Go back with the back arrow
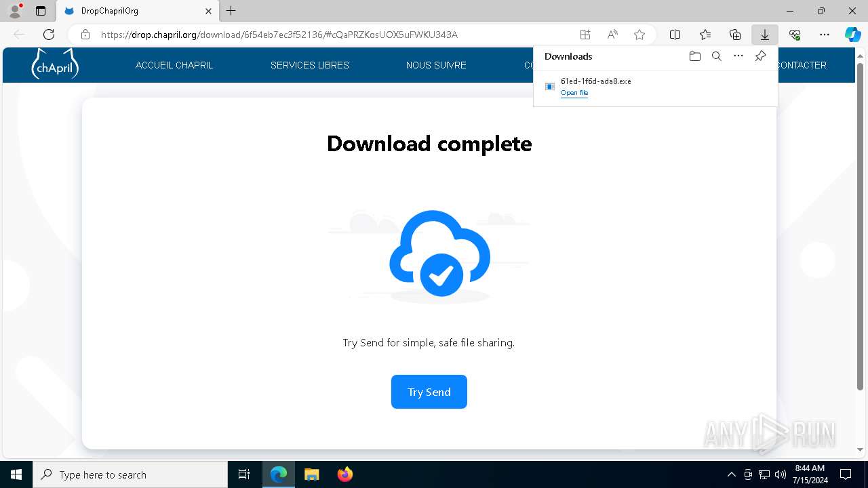Image resolution: width=868 pixels, height=488 pixels. click(x=19, y=35)
